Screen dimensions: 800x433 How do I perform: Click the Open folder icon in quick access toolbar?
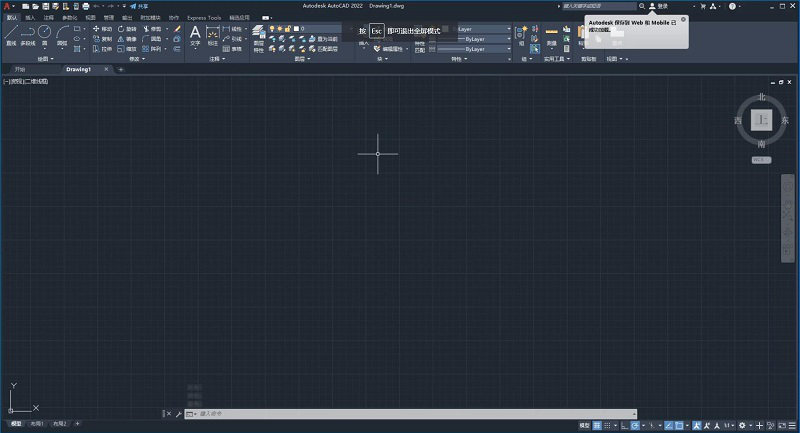click(35, 6)
